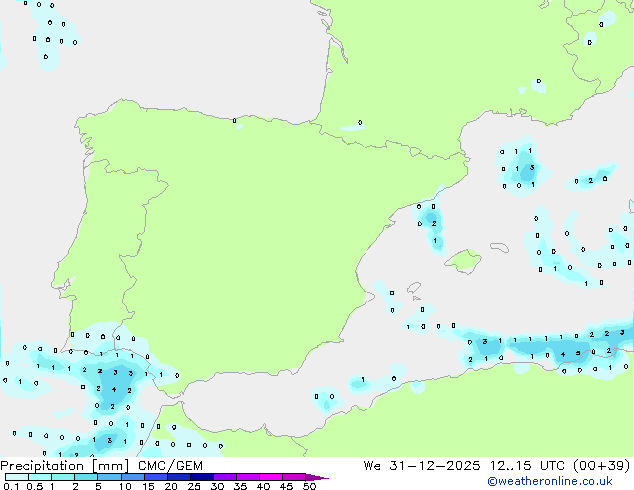
Task: Click Mallorca island on the map
Action: pos(462,262)
